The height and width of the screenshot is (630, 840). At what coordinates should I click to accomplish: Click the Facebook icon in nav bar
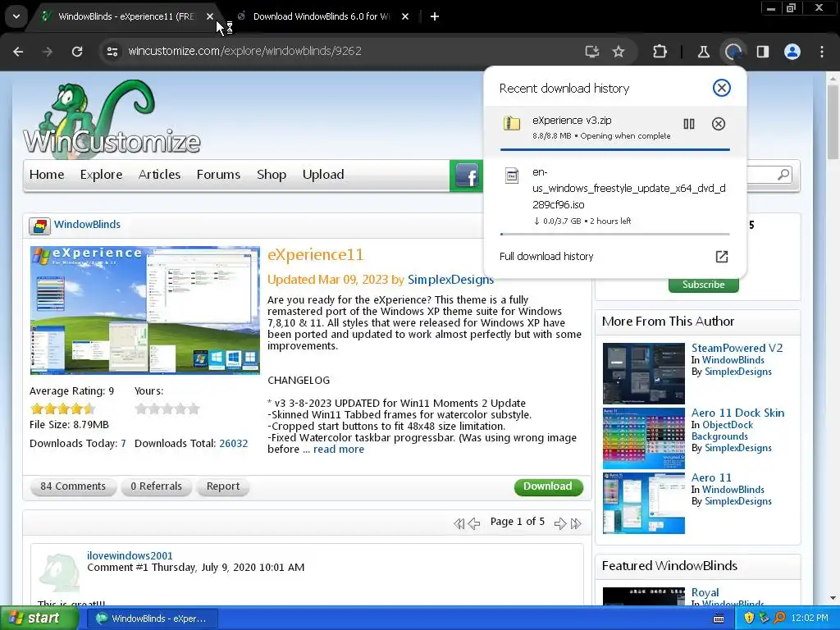(x=467, y=176)
